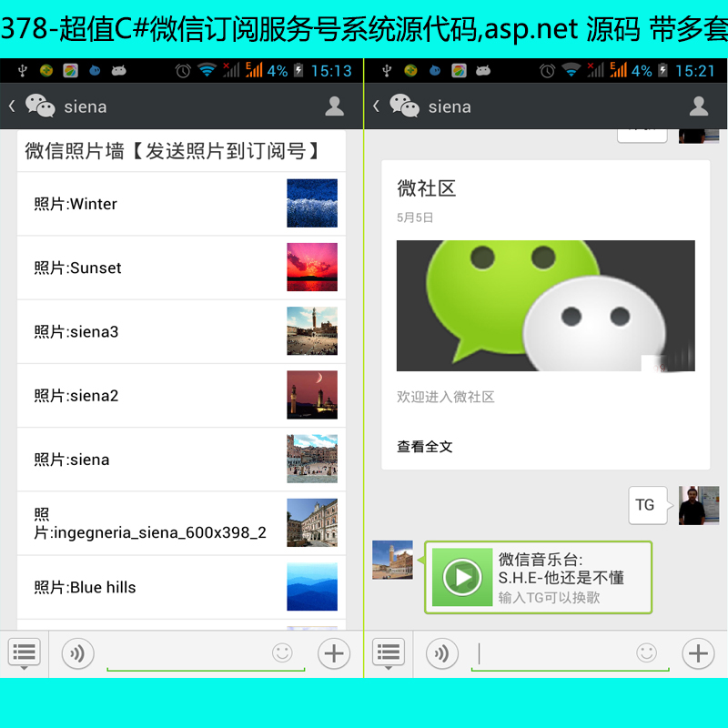This screenshot has height=728, width=728.
Task: Tap back arrow in right chat header
Action: click(x=377, y=106)
